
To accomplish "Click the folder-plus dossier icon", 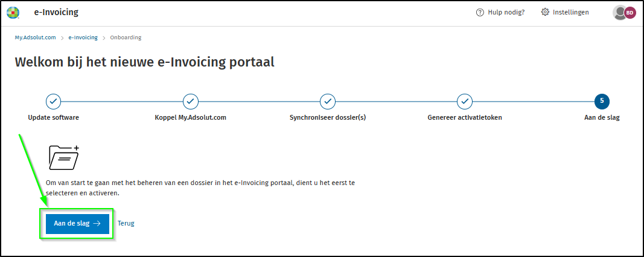I will pos(64,157).
